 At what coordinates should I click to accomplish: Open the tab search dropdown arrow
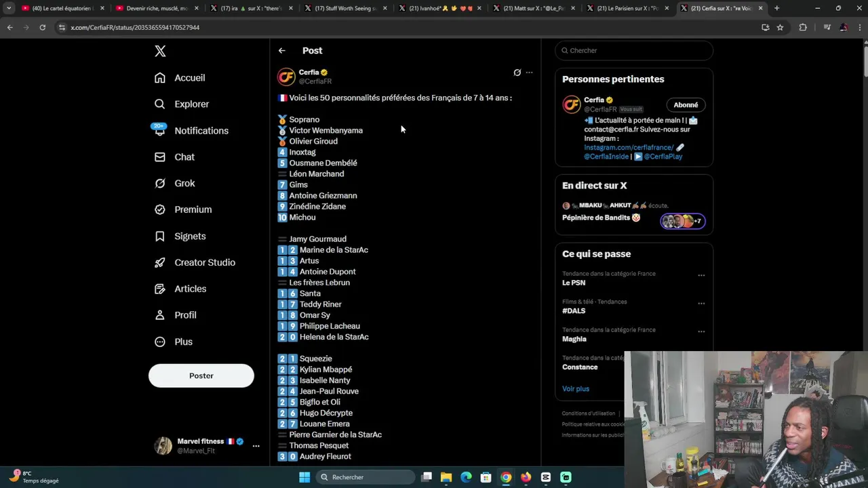tap(9, 8)
